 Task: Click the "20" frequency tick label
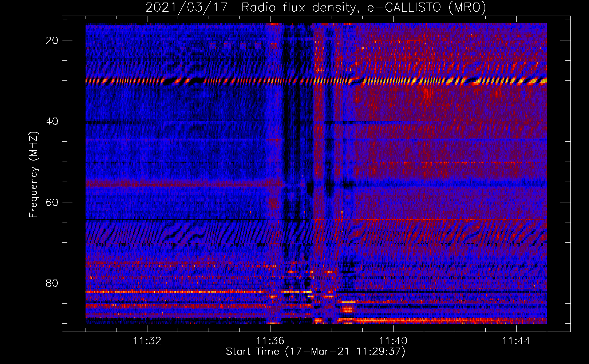click(x=52, y=40)
